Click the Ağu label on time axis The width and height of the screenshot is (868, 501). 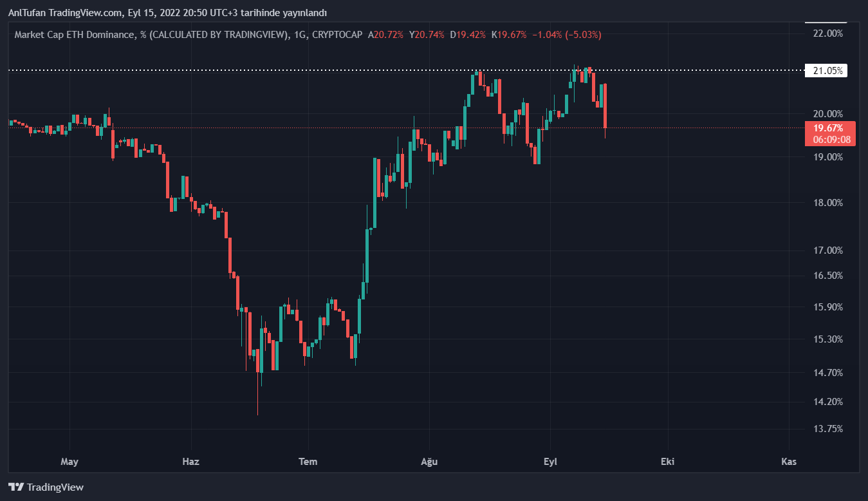tap(429, 462)
